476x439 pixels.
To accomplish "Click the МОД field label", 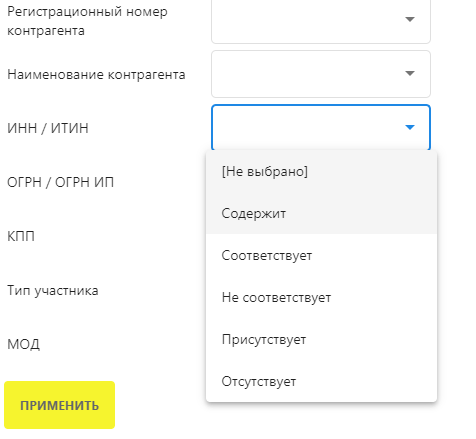I will (x=23, y=344).
